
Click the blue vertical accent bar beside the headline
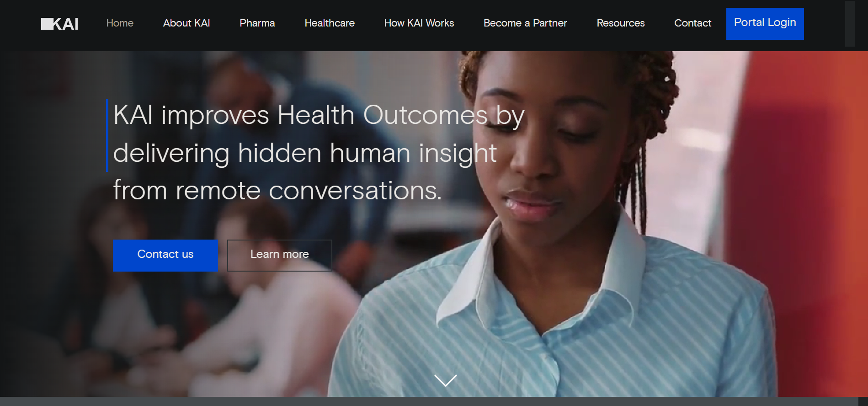click(107, 135)
